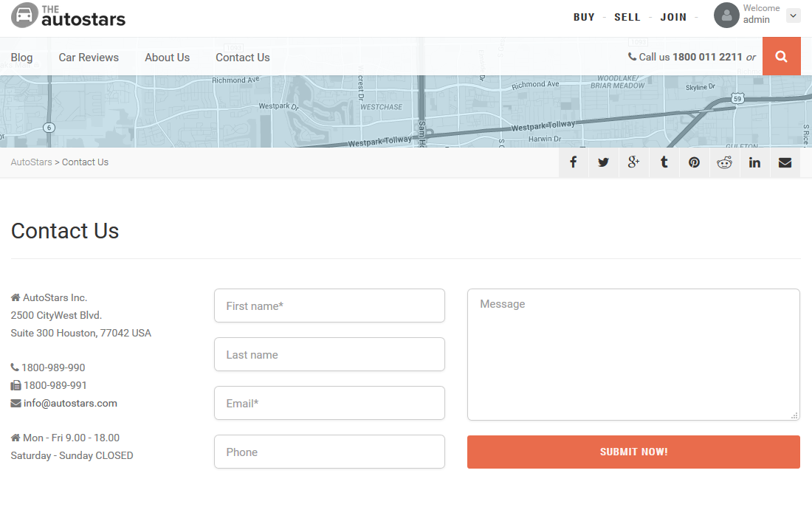Click the SELL link in header
Viewport: 812px width, 521px height.
627,17
